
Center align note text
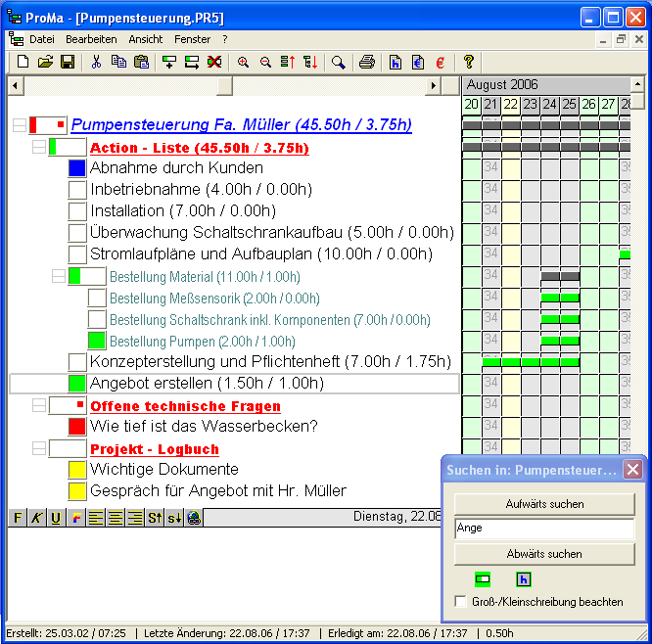(x=116, y=518)
